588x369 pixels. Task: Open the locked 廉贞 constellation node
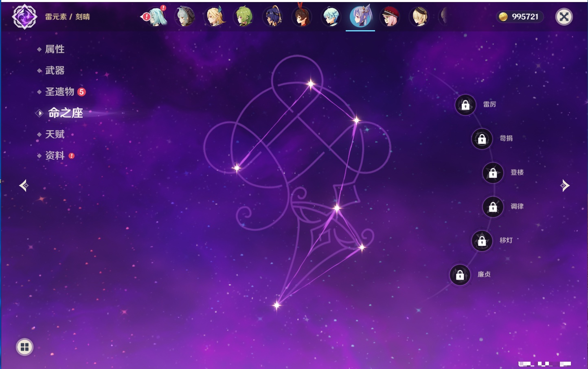pos(460,275)
